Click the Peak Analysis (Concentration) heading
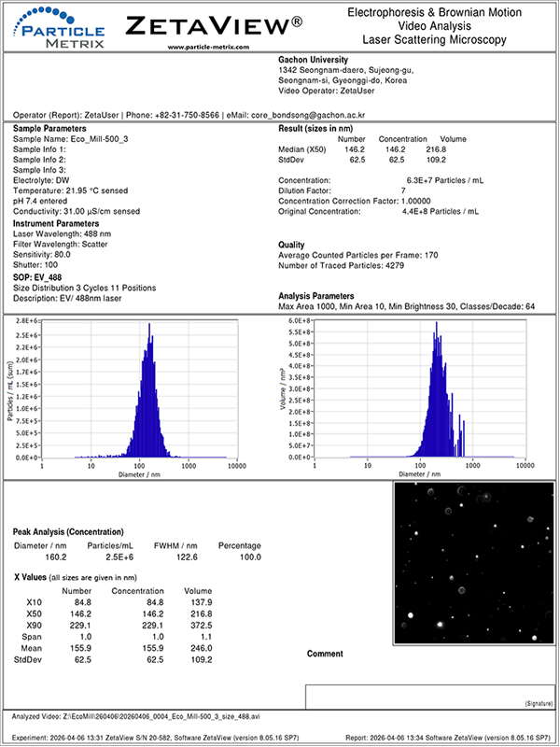The height and width of the screenshot is (747, 560). tap(77, 530)
